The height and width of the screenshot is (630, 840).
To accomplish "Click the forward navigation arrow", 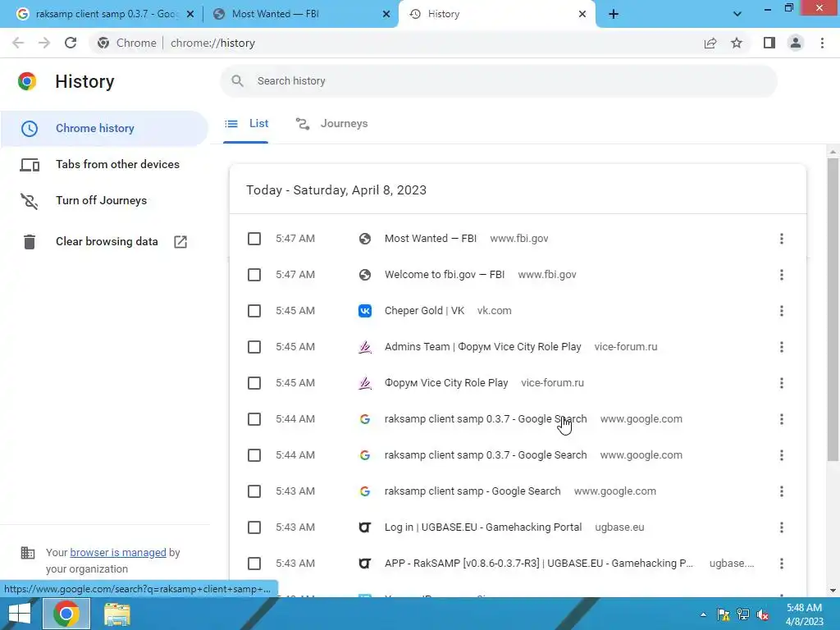I will 44,43.
